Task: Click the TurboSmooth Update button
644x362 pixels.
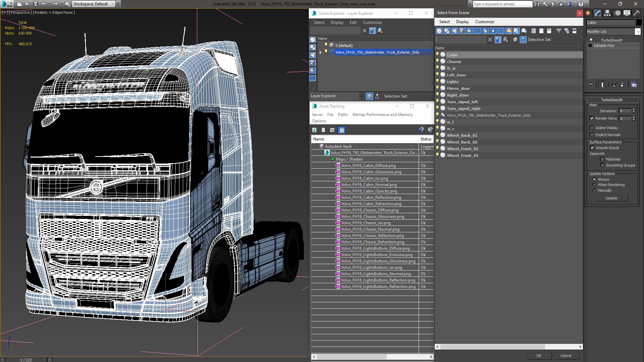Action: tap(611, 198)
